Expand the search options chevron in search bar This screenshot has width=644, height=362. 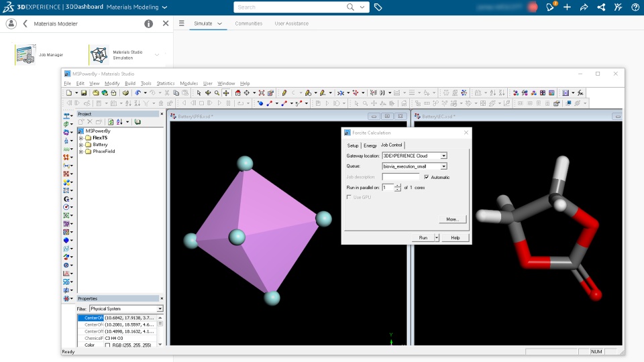pos(362,7)
